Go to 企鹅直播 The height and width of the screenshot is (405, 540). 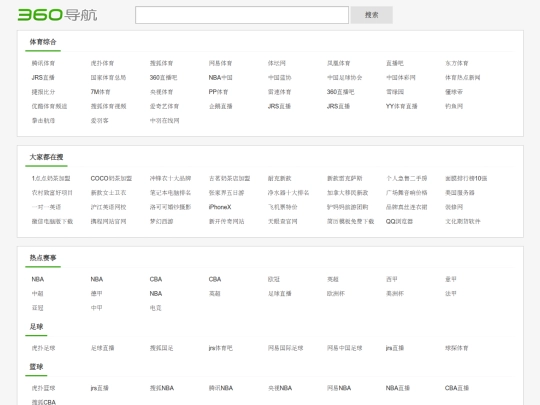coord(220,106)
